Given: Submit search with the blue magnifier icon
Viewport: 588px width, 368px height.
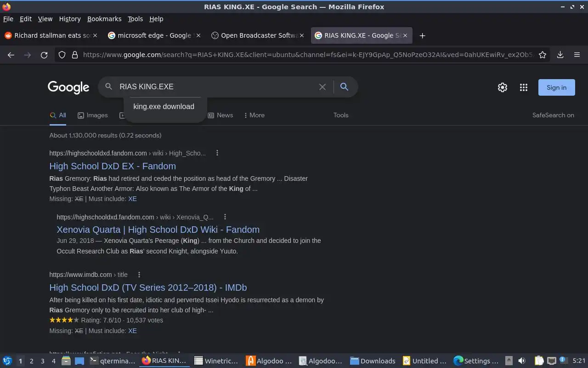Looking at the screenshot, I should point(344,86).
